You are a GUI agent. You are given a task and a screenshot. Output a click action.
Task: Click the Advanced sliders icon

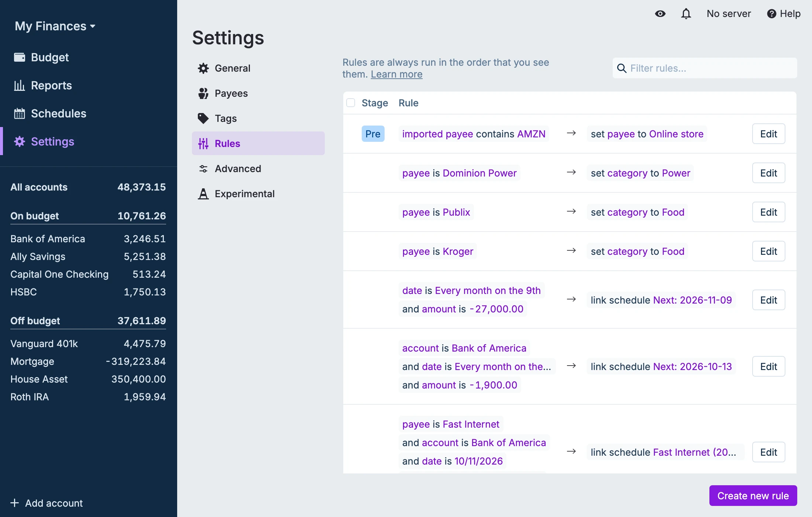[203, 169]
